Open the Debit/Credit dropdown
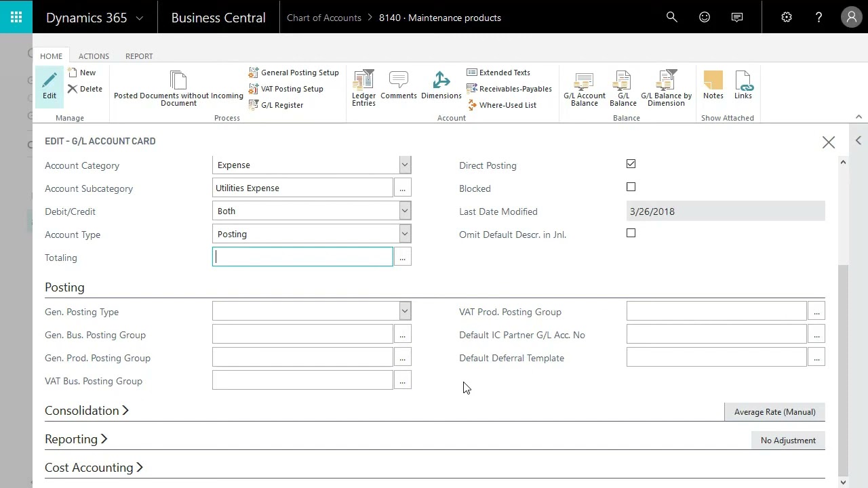This screenshot has width=868, height=488. pyautogui.click(x=405, y=211)
